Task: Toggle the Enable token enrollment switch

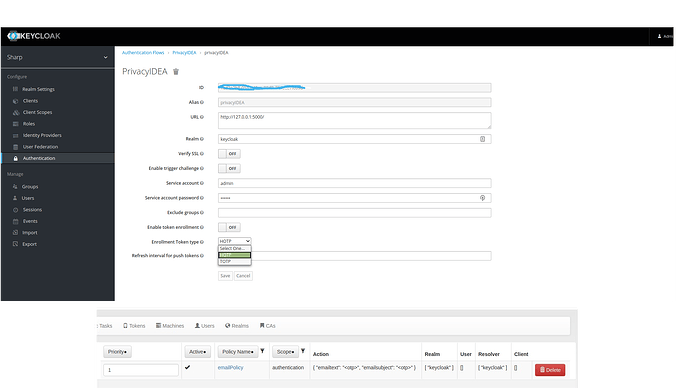Action: pyautogui.click(x=229, y=227)
